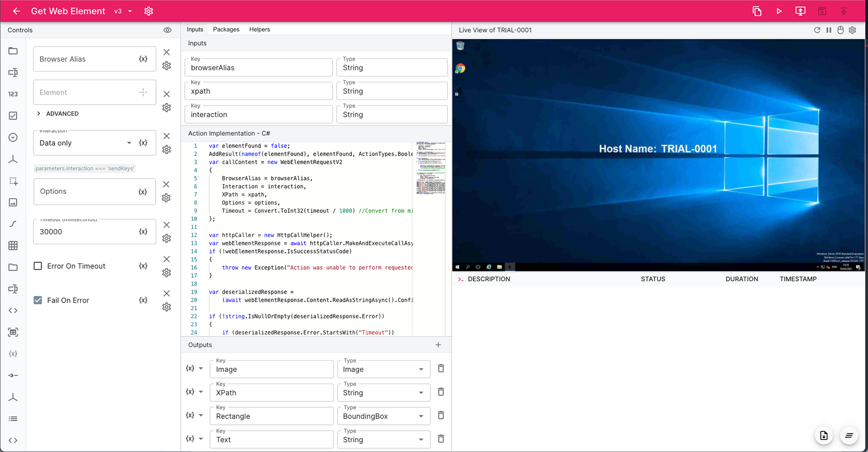Click the back arrow in header
The height and width of the screenshot is (452, 868).
pyautogui.click(x=17, y=11)
